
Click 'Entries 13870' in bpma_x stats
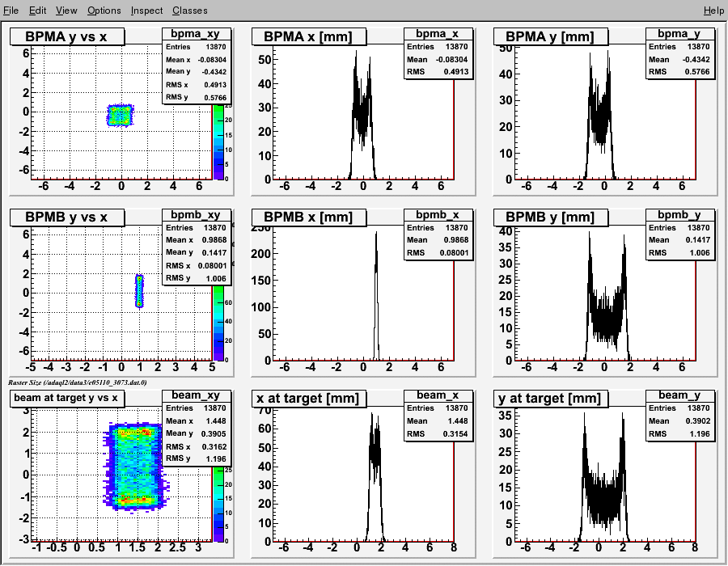[438, 47]
